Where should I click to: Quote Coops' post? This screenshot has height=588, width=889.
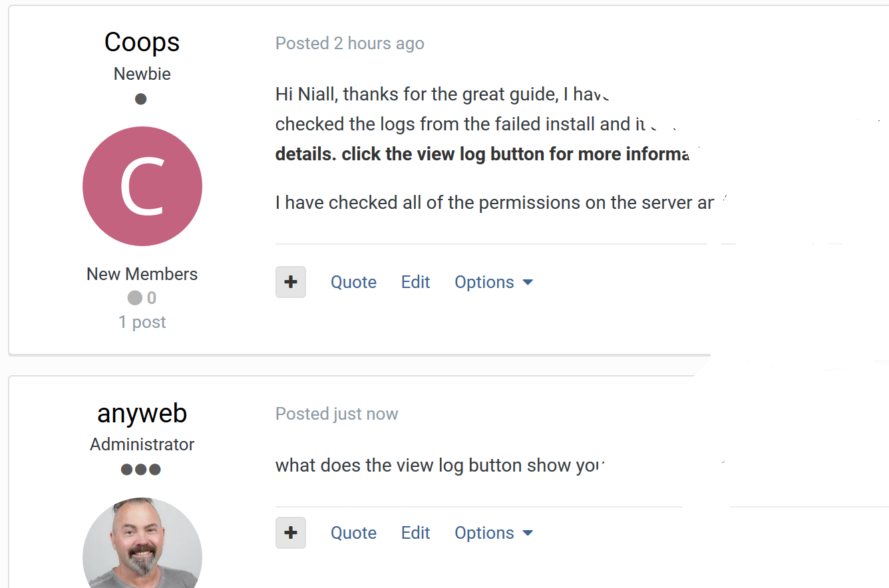(x=353, y=282)
